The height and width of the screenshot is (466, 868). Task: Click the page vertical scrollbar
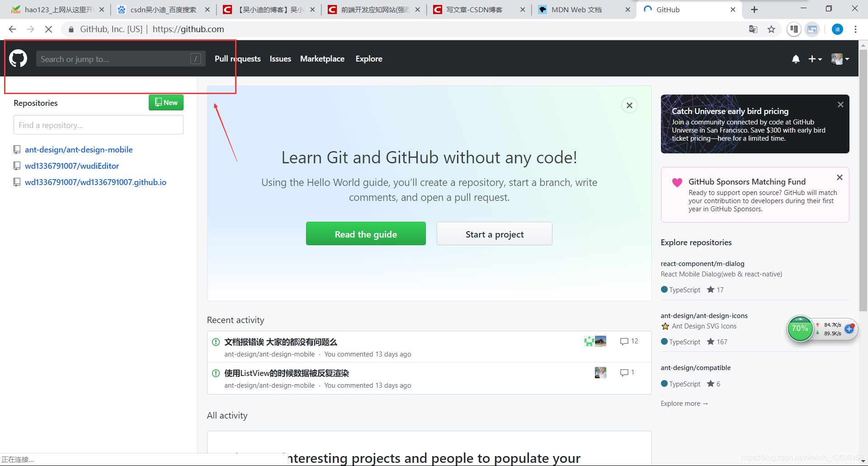tap(863, 181)
